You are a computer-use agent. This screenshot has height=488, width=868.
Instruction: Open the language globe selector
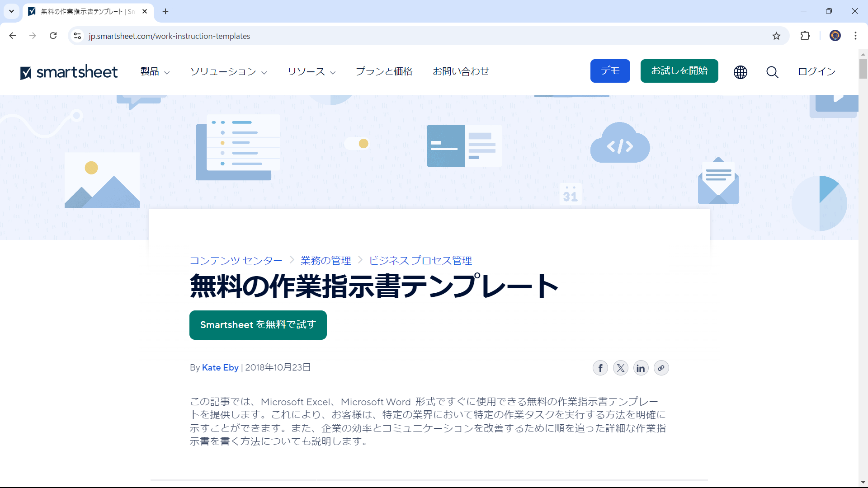pyautogui.click(x=740, y=72)
